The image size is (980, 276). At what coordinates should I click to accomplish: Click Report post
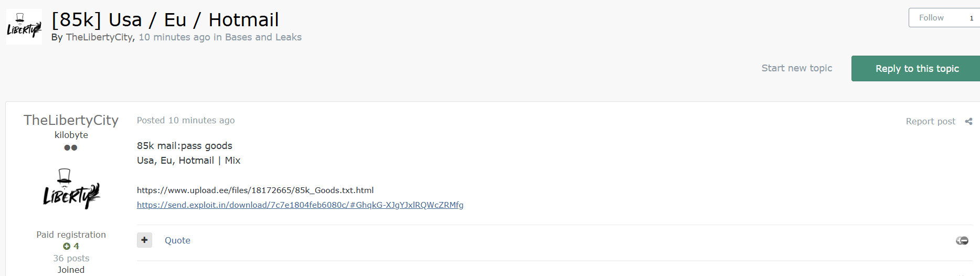[930, 121]
